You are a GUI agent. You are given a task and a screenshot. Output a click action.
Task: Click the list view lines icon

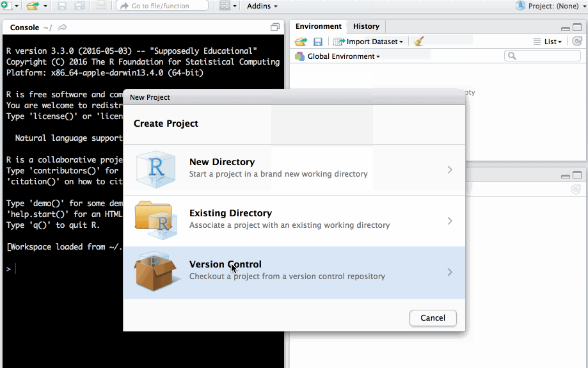[537, 42]
